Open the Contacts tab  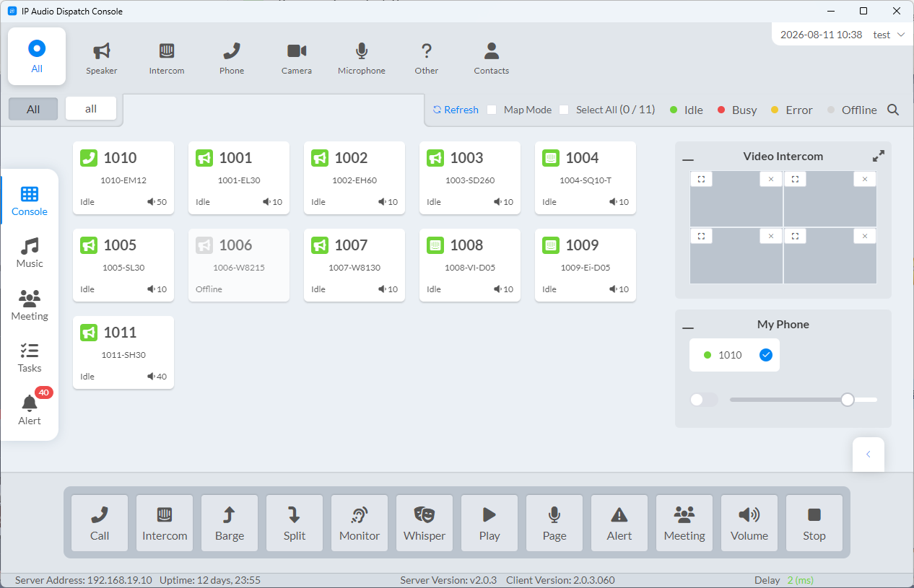tap(492, 57)
